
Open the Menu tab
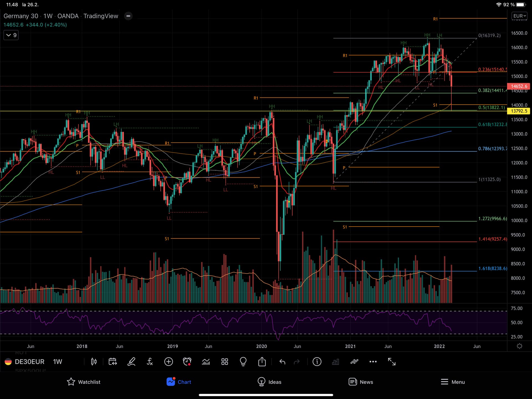[453, 382]
